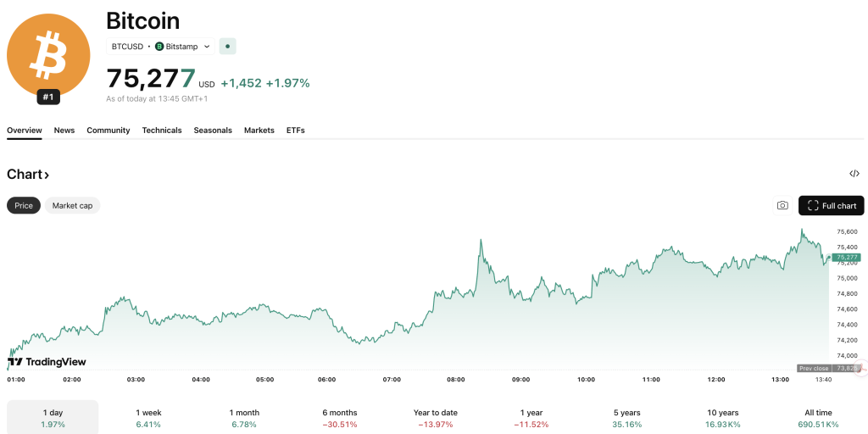Select the All time range
The width and height of the screenshot is (868, 434).
tap(818, 418)
